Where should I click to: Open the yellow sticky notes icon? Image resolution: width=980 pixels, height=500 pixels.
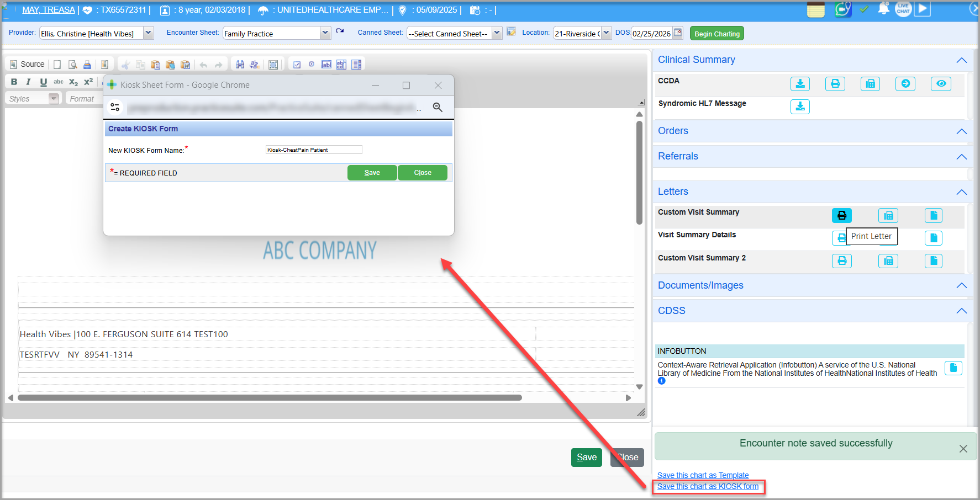click(x=815, y=9)
